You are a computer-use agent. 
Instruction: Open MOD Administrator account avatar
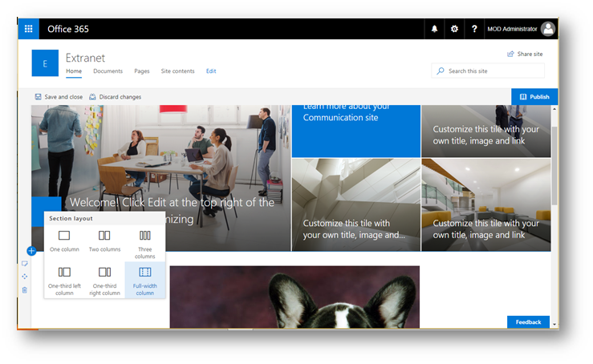(547, 29)
